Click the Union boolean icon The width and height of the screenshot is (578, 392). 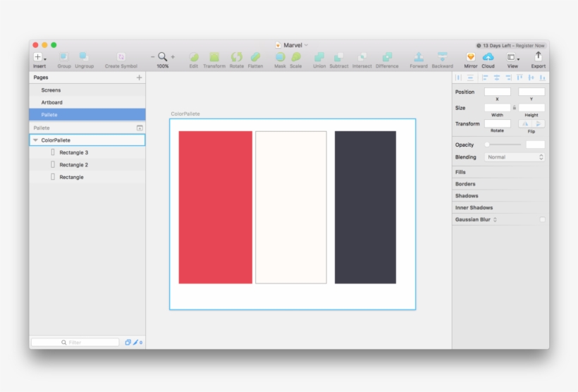click(319, 57)
